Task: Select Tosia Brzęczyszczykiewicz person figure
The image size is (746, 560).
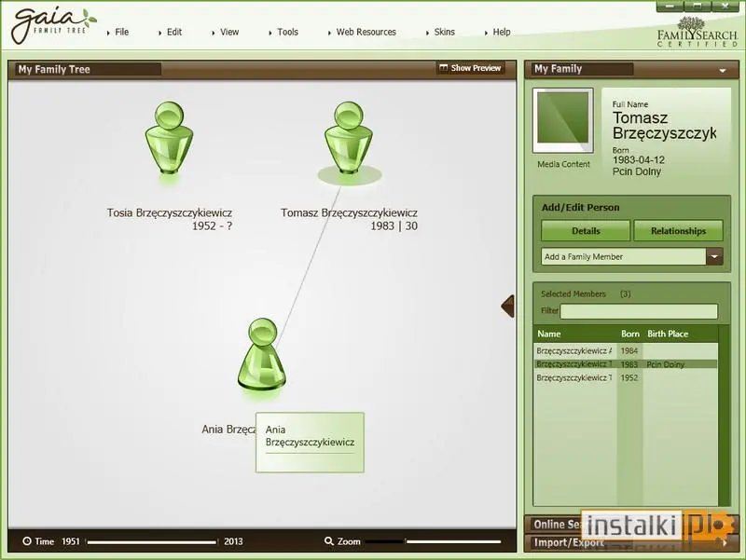Action: (169, 138)
